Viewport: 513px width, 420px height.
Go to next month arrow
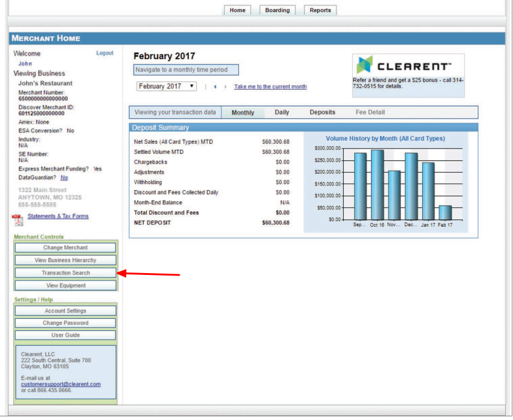(x=225, y=87)
